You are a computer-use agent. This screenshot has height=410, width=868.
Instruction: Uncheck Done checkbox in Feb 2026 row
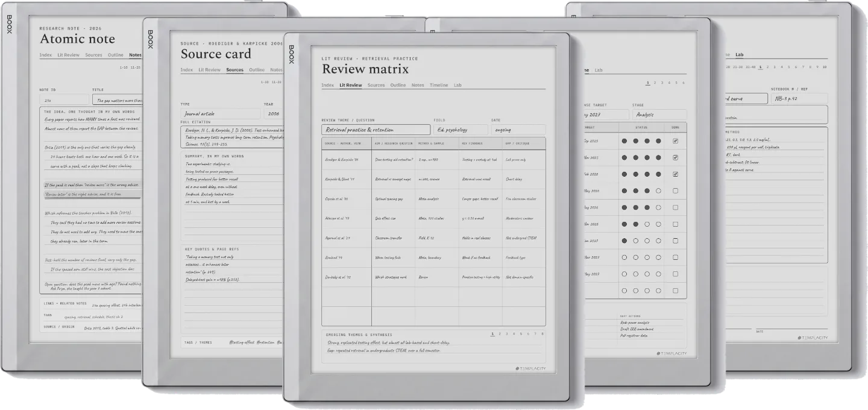pos(675,174)
